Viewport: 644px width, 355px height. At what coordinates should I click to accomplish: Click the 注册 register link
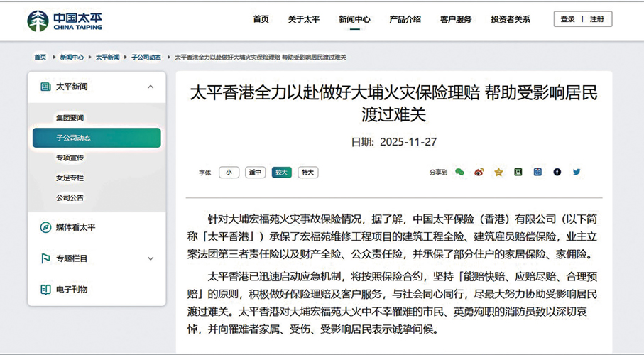596,19
